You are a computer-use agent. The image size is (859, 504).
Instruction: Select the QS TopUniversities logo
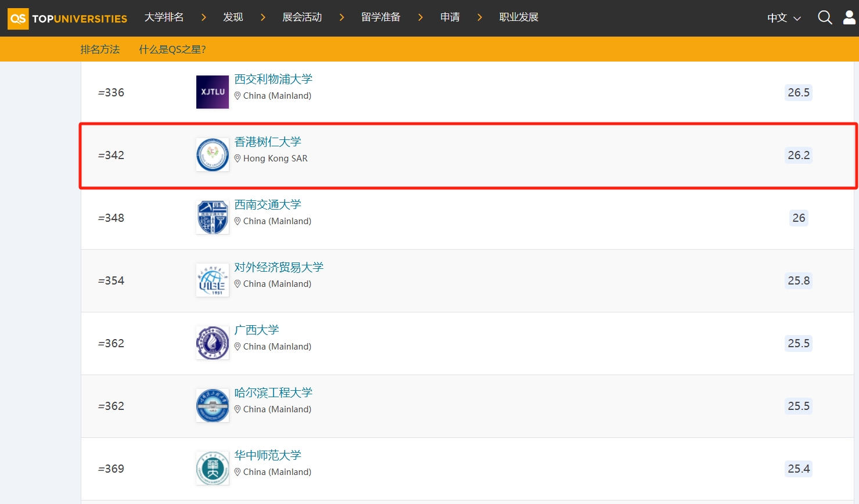pyautogui.click(x=67, y=18)
